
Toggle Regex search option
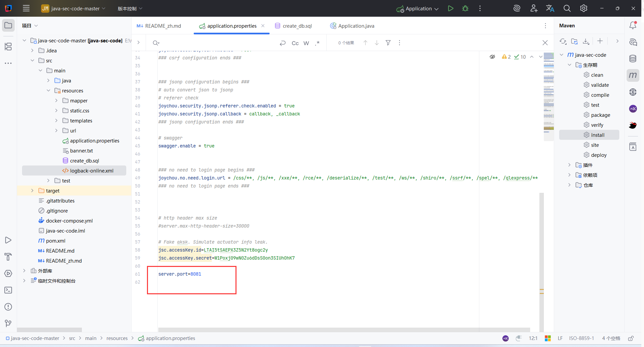[x=317, y=43]
